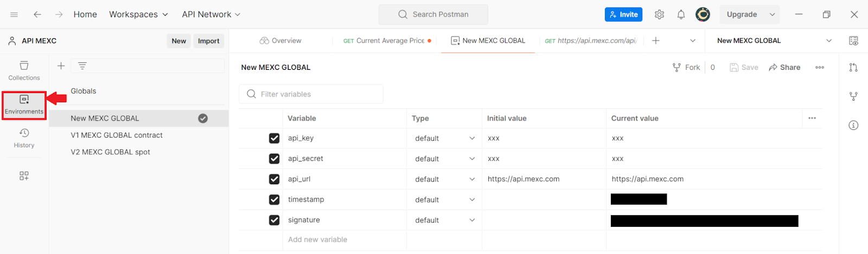This screenshot has width=868, height=254.
Task: Open the settings gear icon
Action: pyautogui.click(x=659, y=15)
